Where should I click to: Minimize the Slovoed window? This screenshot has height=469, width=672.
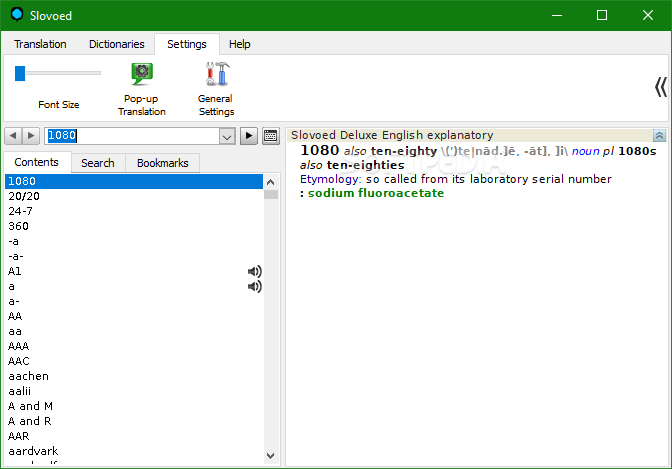coord(557,15)
